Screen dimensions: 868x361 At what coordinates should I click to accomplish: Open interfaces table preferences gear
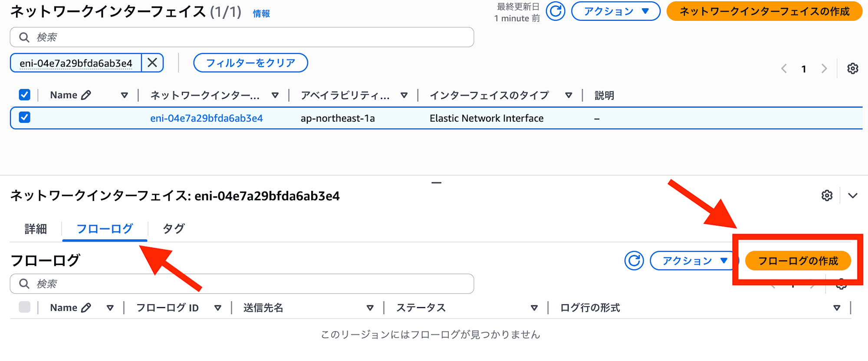tap(852, 69)
